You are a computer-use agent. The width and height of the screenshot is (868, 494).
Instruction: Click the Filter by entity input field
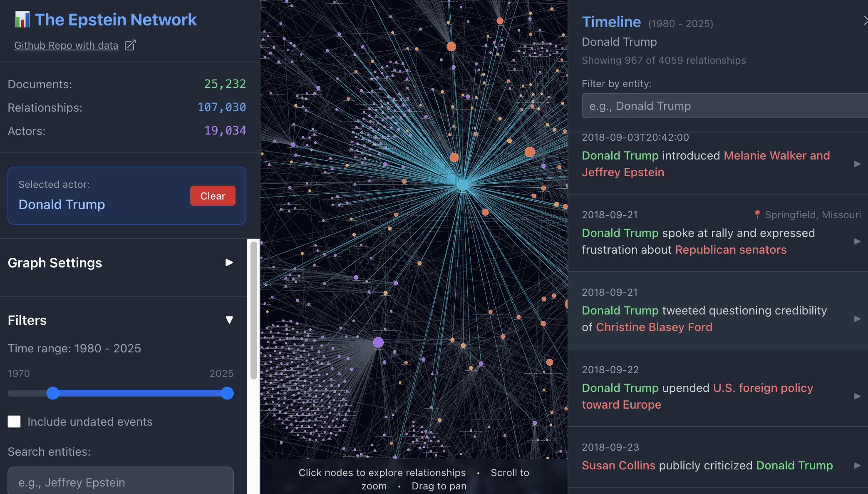[724, 106]
